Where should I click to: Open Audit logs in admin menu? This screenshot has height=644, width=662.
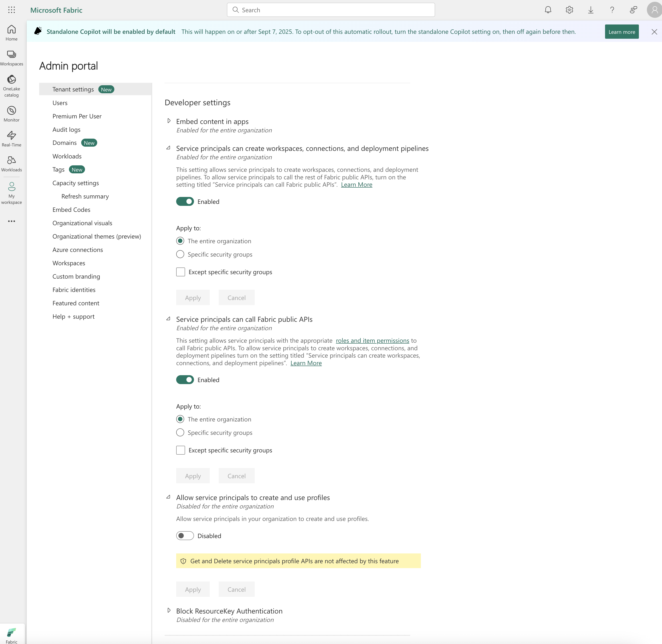pyautogui.click(x=66, y=130)
